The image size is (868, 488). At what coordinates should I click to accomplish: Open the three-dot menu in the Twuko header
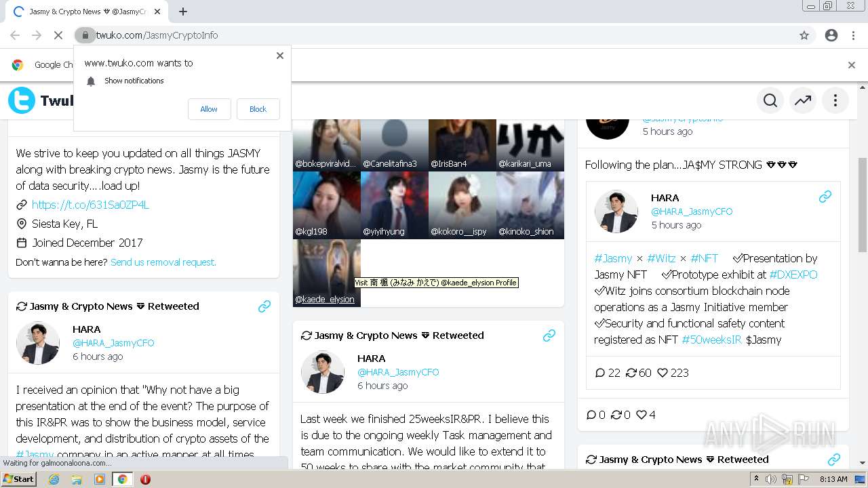coord(835,100)
